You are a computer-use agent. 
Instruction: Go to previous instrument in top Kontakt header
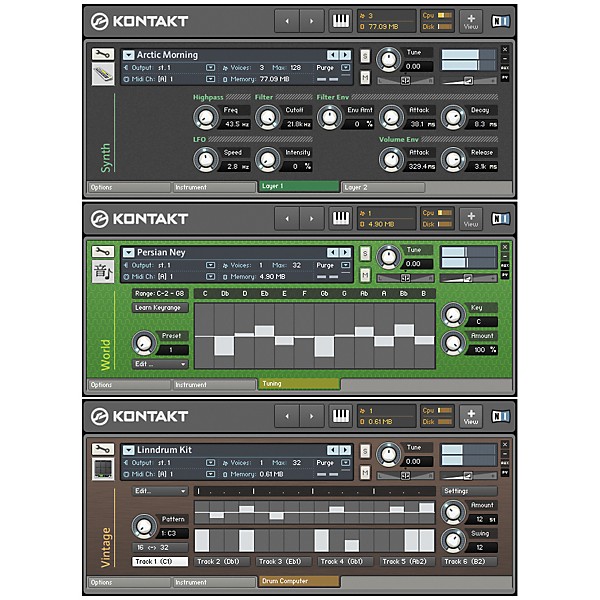287,21
